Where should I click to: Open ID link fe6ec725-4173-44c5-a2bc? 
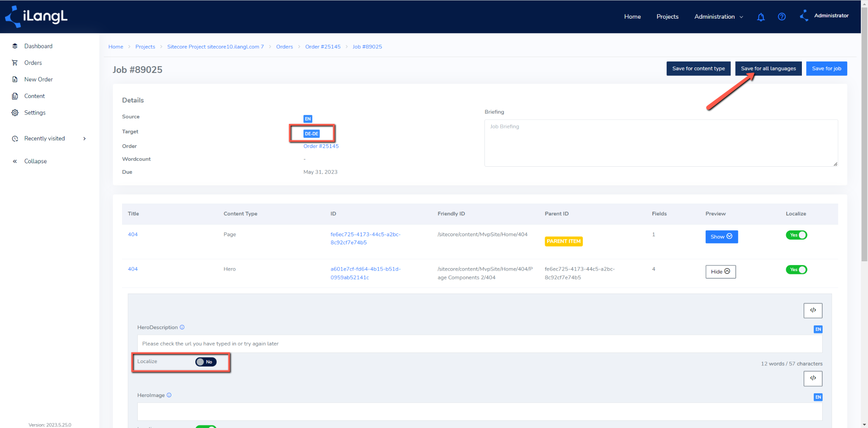point(365,238)
